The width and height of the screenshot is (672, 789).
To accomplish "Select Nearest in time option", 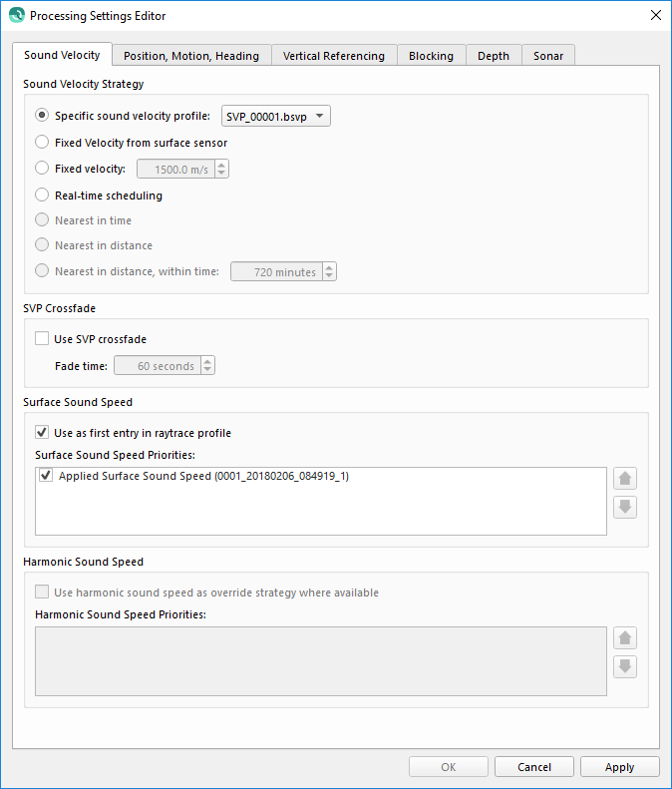I will [x=42, y=219].
